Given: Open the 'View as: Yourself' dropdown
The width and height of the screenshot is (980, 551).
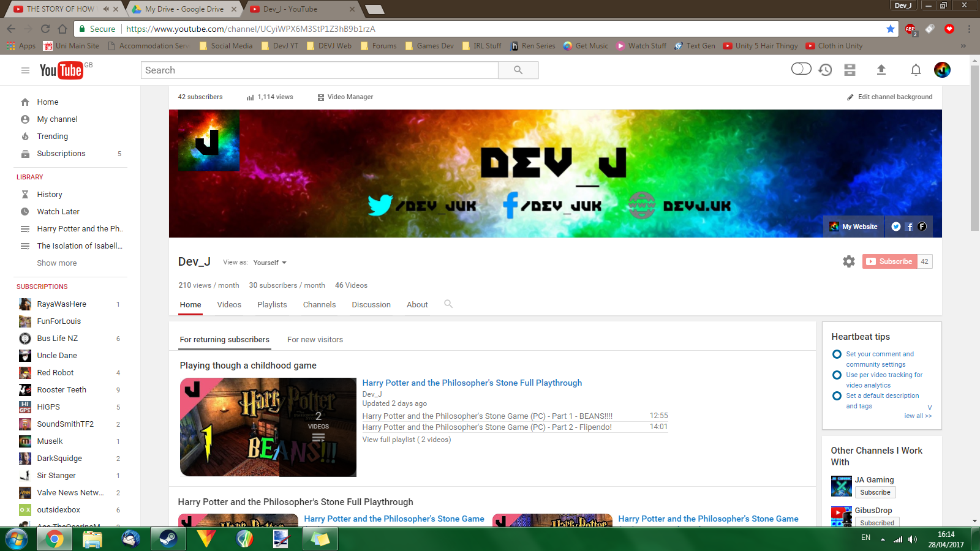Looking at the screenshot, I should [269, 263].
